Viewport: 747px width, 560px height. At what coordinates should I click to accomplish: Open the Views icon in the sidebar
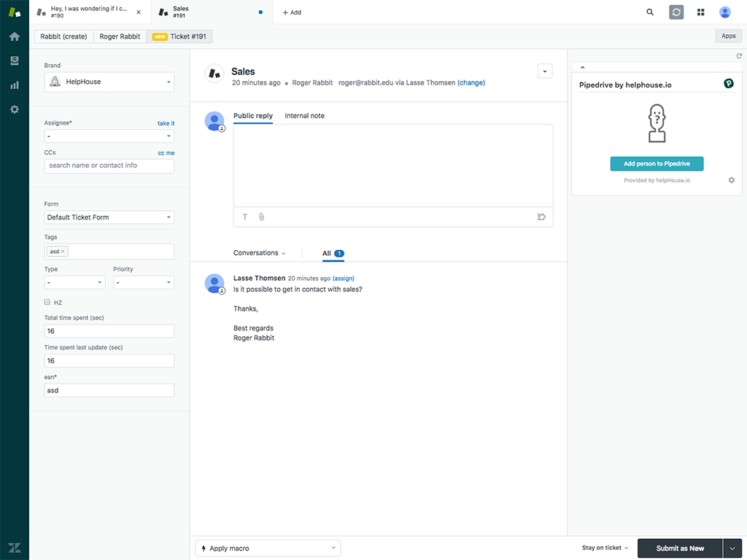pos(15,61)
